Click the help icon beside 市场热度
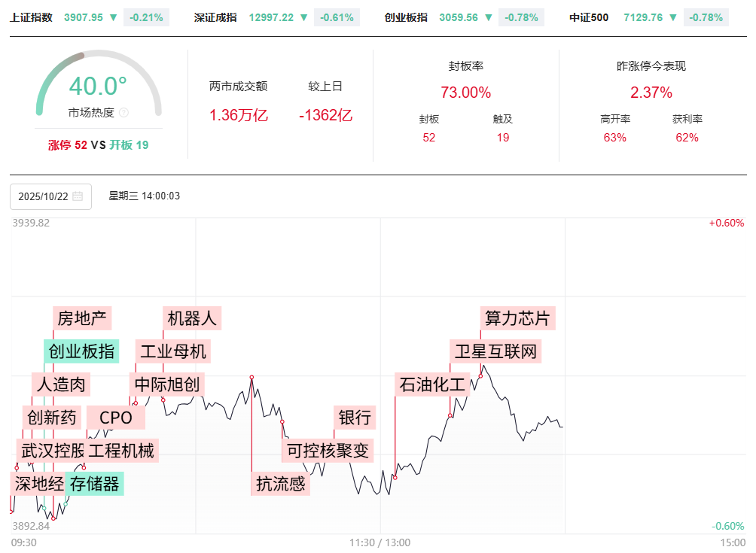This screenshot has height=553, width=756. pyautogui.click(x=123, y=113)
